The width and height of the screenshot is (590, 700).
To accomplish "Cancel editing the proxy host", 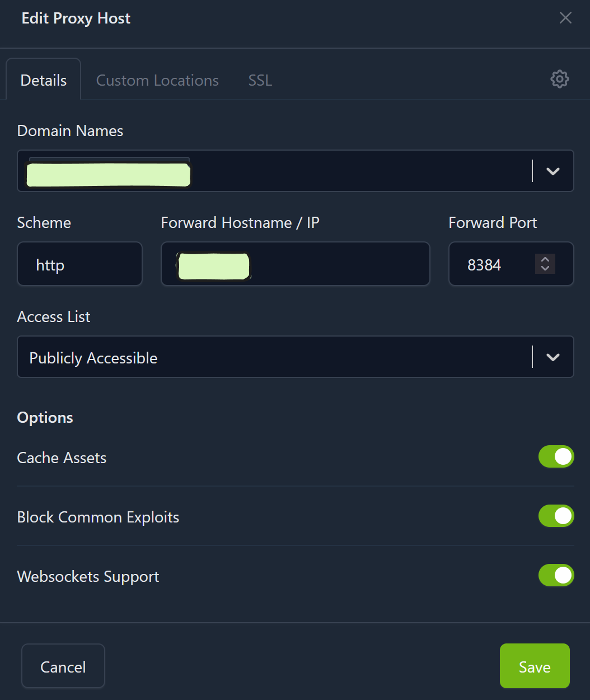I will [63, 666].
